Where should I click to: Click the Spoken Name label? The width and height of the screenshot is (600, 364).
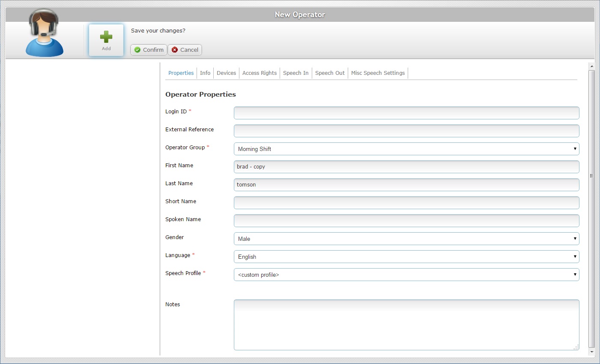[183, 219]
